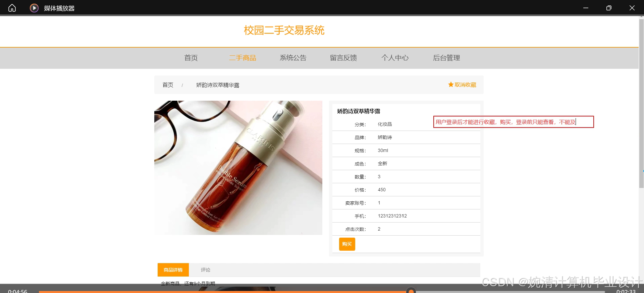Click the video progress bar playhead

tap(411, 291)
